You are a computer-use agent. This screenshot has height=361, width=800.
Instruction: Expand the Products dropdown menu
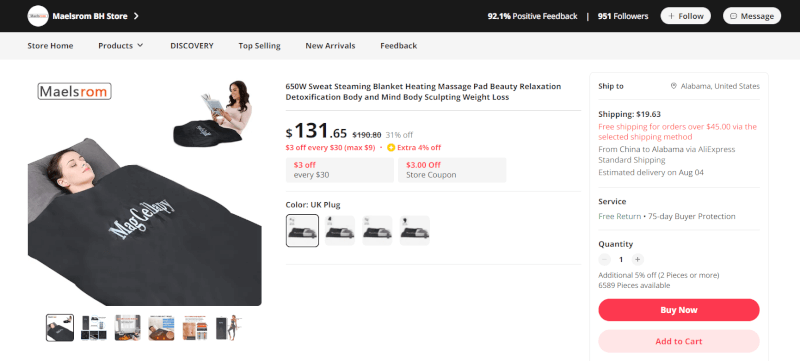click(x=121, y=45)
